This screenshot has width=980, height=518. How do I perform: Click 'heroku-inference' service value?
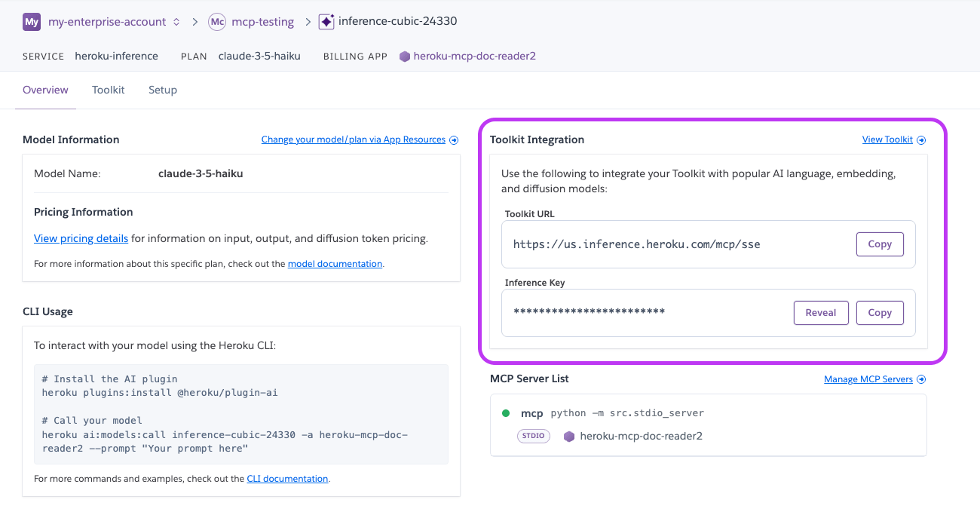click(x=116, y=56)
